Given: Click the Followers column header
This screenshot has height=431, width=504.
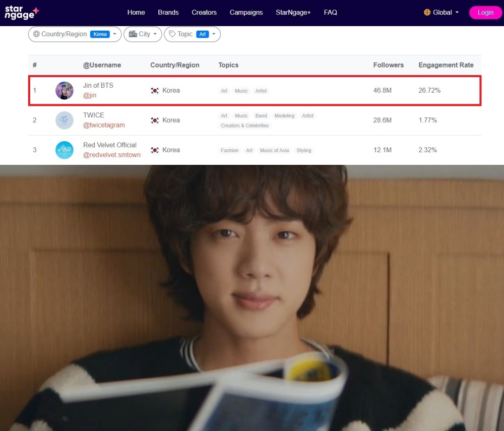Looking at the screenshot, I should pos(388,65).
